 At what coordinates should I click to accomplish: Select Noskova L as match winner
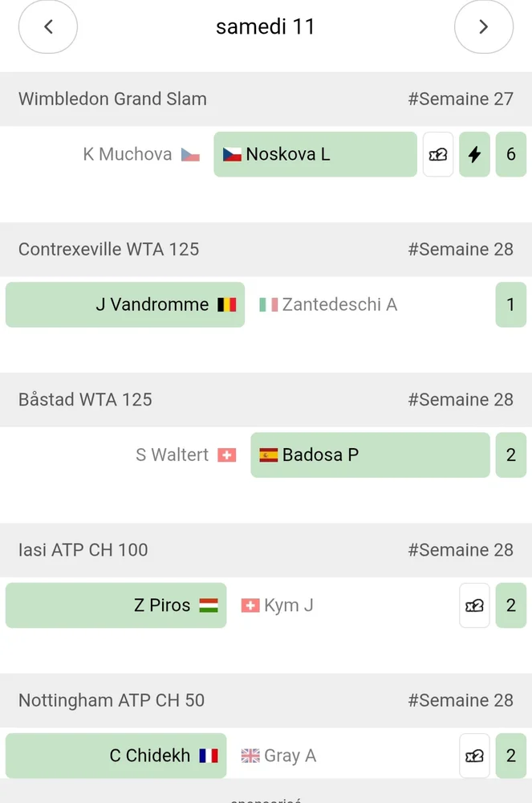click(x=315, y=154)
